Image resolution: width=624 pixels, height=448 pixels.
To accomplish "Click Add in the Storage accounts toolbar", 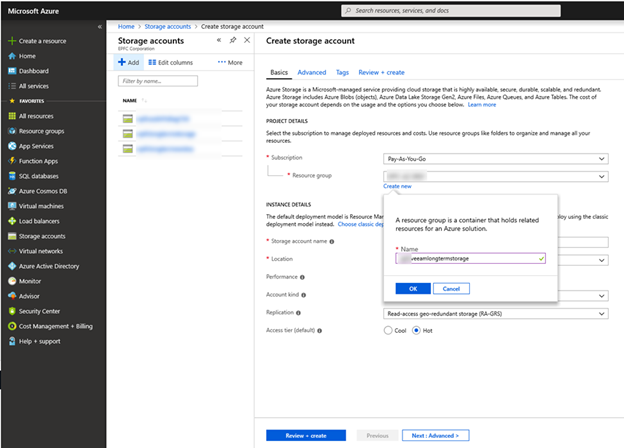I will (129, 62).
